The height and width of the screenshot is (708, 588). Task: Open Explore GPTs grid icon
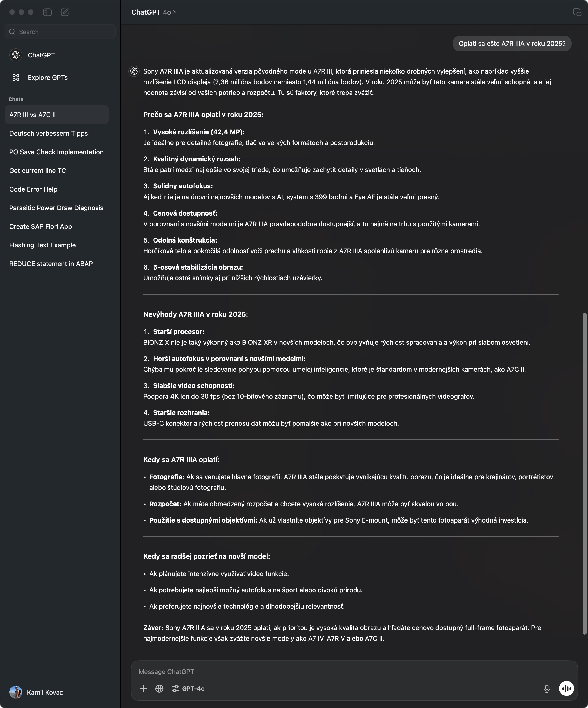coord(16,78)
